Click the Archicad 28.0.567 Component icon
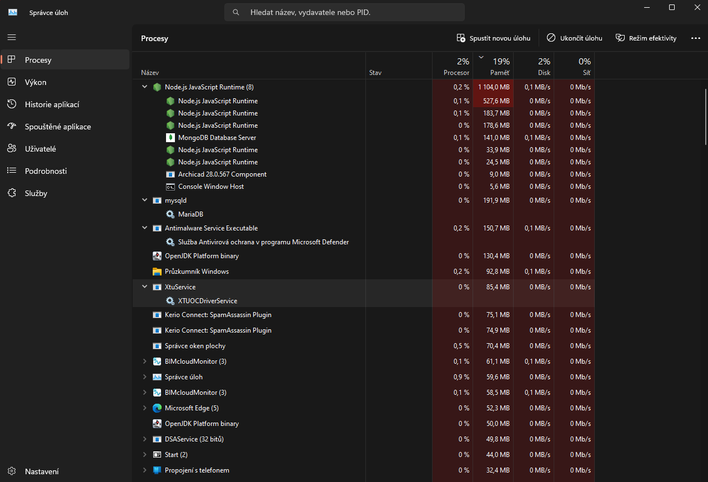Image resolution: width=708 pixels, height=482 pixels. pos(170,174)
